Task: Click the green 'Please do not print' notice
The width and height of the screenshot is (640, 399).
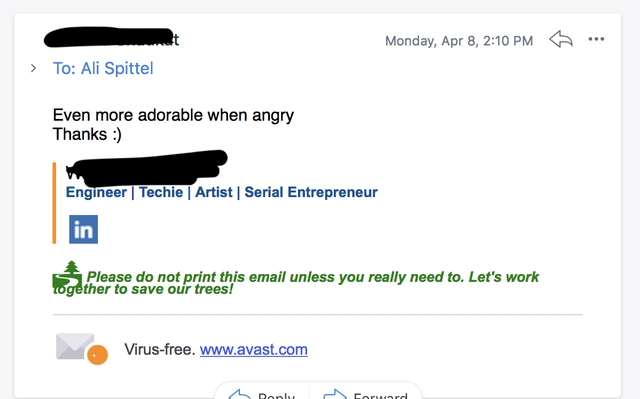Action: point(296,283)
